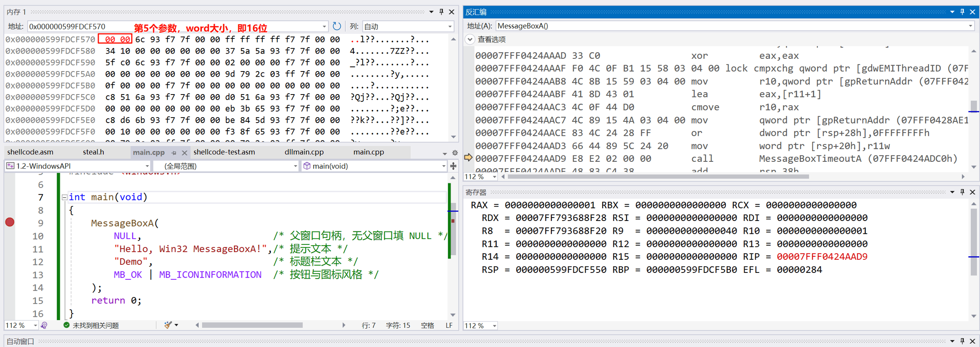Click the memory address input field
The image size is (980, 347).
[x=174, y=27]
